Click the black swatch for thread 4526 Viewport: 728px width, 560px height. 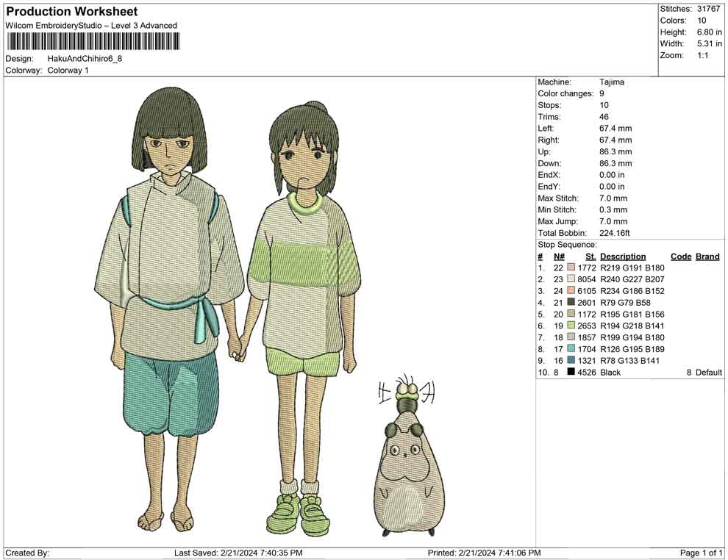(571, 372)
